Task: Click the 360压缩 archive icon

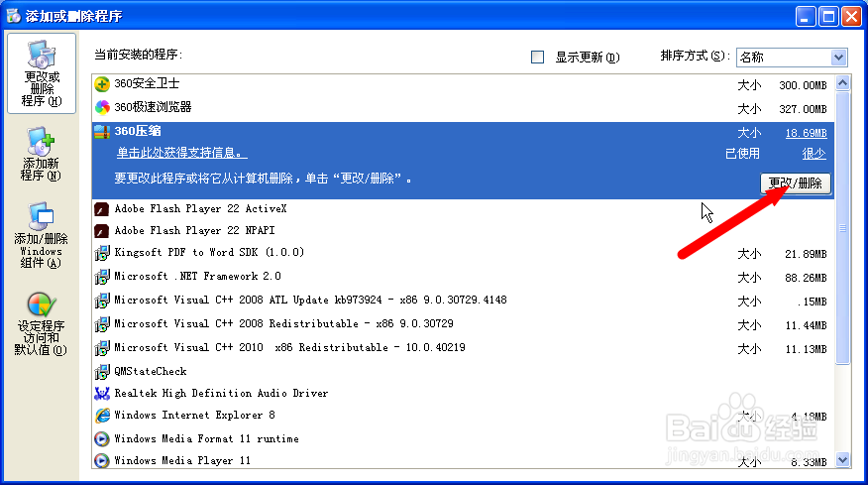Action: [x=102, y=132]
